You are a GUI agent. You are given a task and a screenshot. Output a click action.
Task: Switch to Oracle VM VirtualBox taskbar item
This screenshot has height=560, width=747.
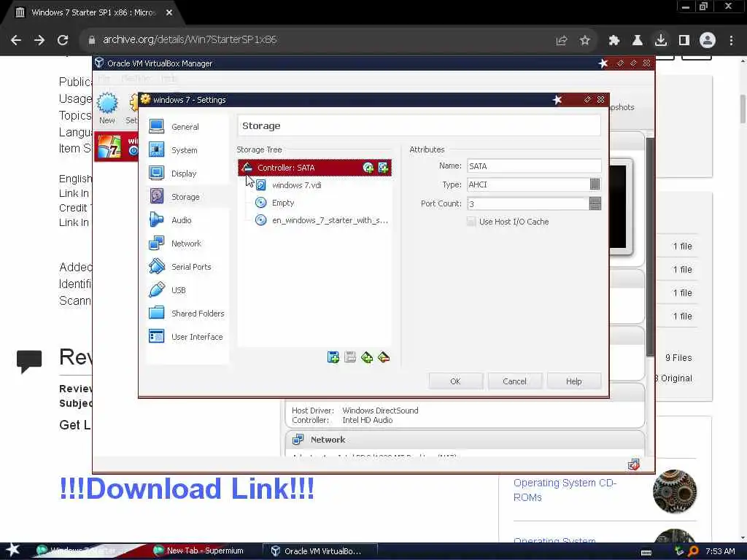point(320,551)
